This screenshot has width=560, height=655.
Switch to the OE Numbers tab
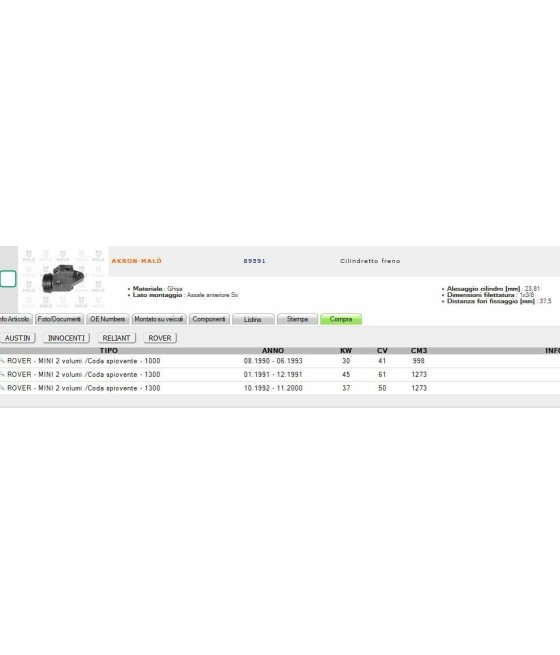click(x=108, y=319)
